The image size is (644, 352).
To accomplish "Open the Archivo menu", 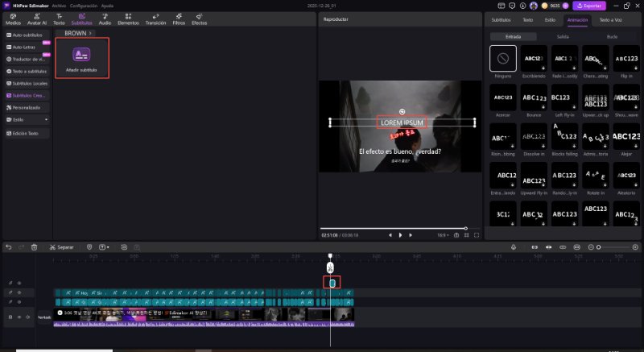I will tap(59, 5).
